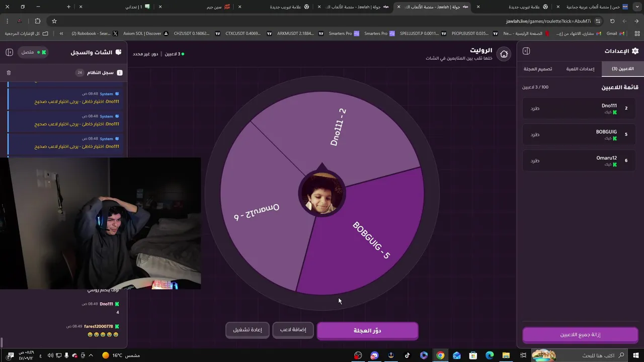Click Dno111 username in chat message

coord(106,304)
